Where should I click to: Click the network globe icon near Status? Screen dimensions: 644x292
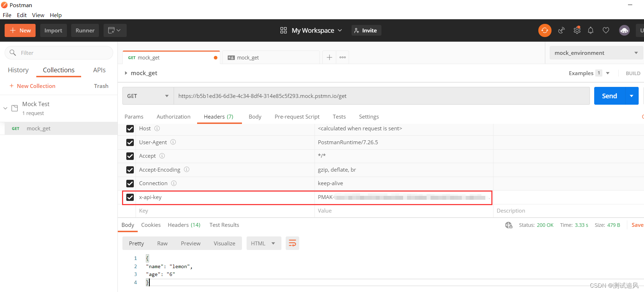(509, 225)
